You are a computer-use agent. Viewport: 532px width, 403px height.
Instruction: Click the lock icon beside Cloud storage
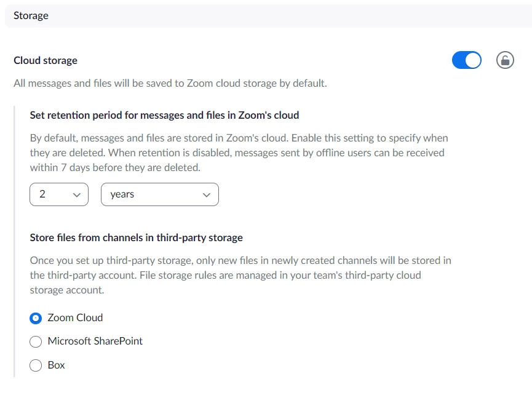pyautogui.click(x=505, y=60)
